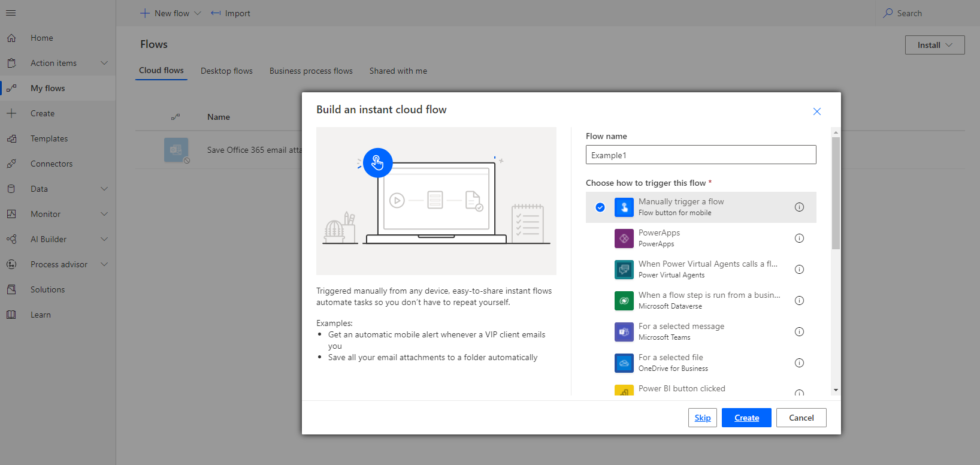
Task: Click the Monitor chart icon
Action: pyautogui.click(x=11, y=214)
